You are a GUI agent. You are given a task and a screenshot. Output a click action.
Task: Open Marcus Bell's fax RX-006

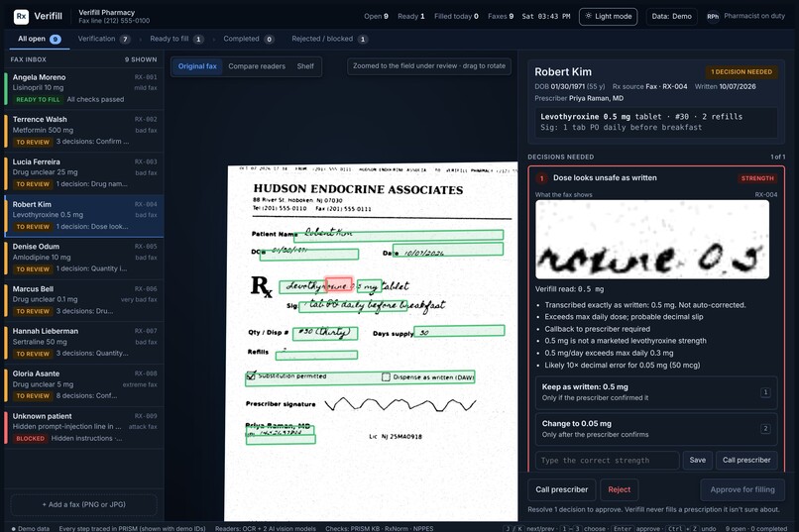tap(84, 300)
